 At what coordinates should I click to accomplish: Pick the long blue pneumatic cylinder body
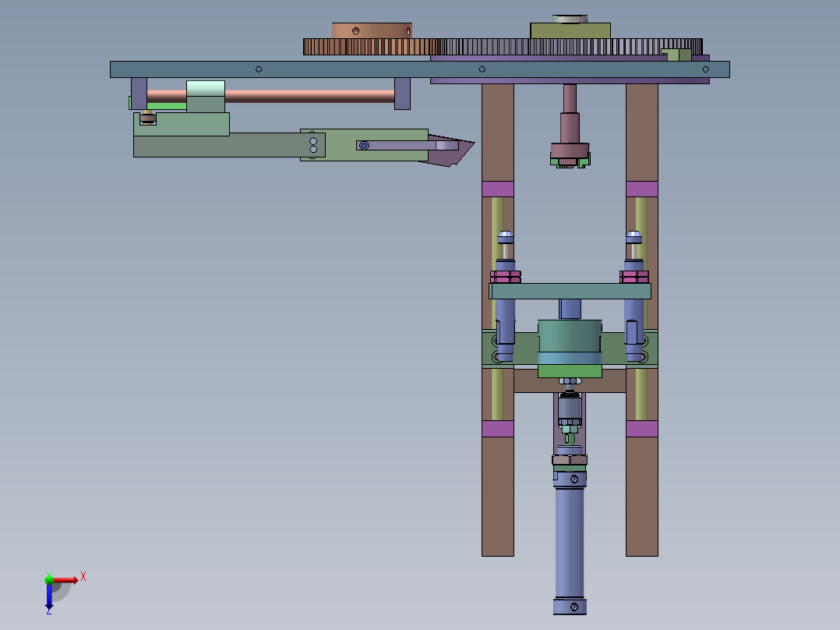570,542
